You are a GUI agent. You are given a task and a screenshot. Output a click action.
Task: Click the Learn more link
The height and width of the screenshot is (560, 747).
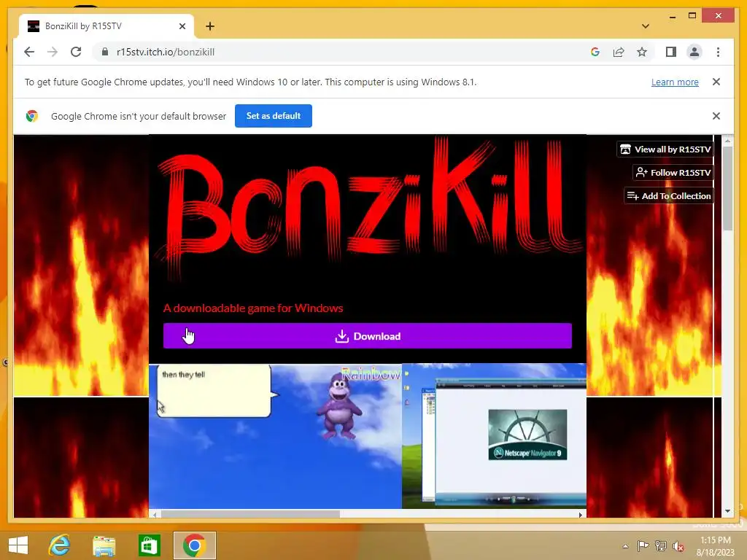pyautogui.click(x=675, y=82)
